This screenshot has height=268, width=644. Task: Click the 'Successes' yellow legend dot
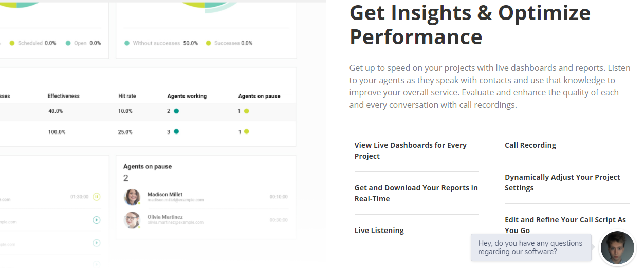(x=208, y=43)
